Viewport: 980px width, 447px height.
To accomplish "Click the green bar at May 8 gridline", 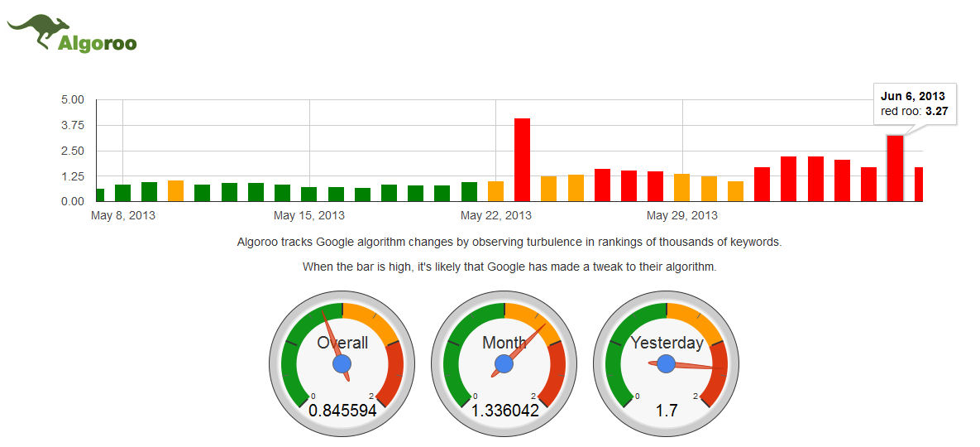I will pyautogui.click(x=122, y=193).
